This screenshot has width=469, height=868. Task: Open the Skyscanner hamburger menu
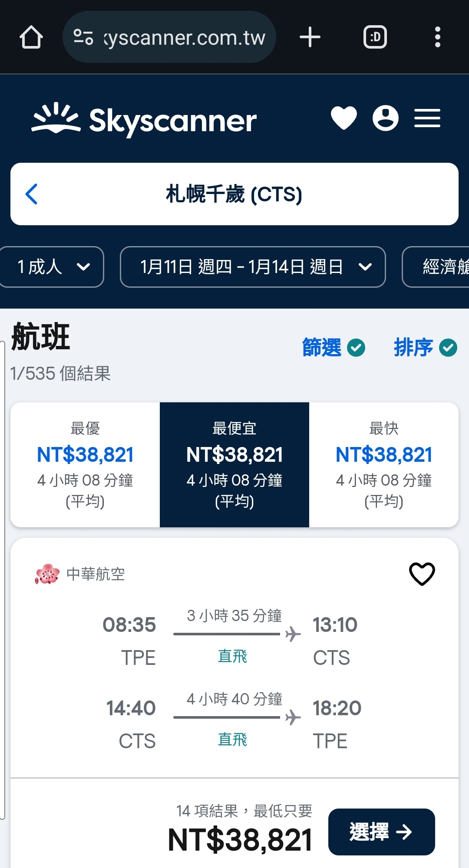pos(427,118)
